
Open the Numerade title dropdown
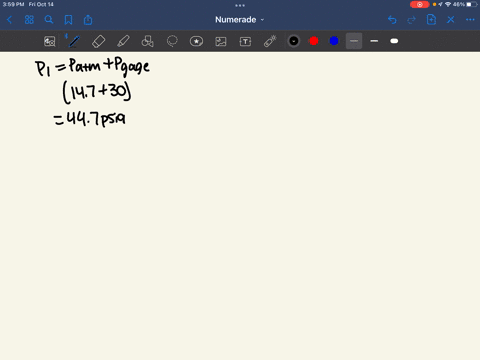point(239,20)
